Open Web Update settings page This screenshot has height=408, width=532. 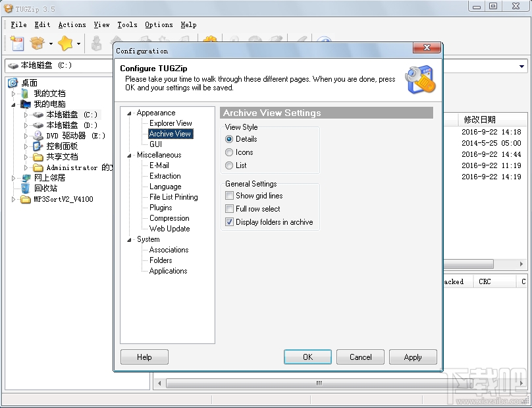point(169,229)
